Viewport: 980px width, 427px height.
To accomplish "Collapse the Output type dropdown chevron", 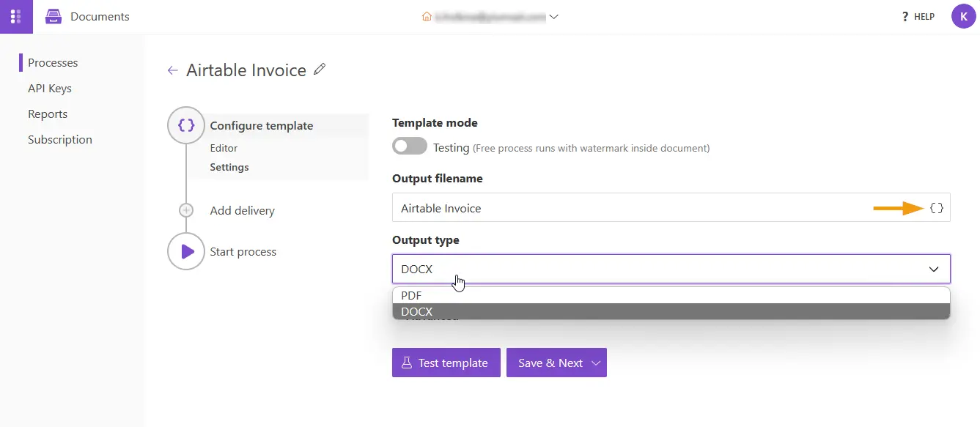I will coord(934,269).
